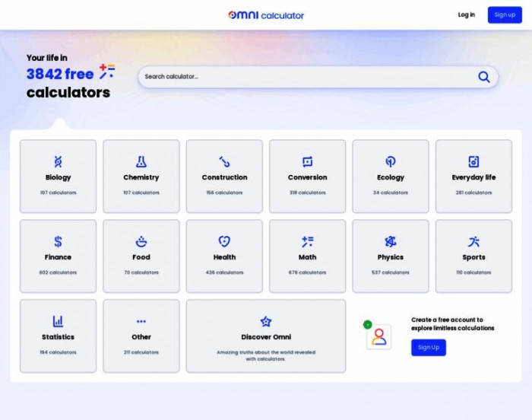Click the Discover Omni star icon
The width and height of the screenshot is (532, 420).
266,321
